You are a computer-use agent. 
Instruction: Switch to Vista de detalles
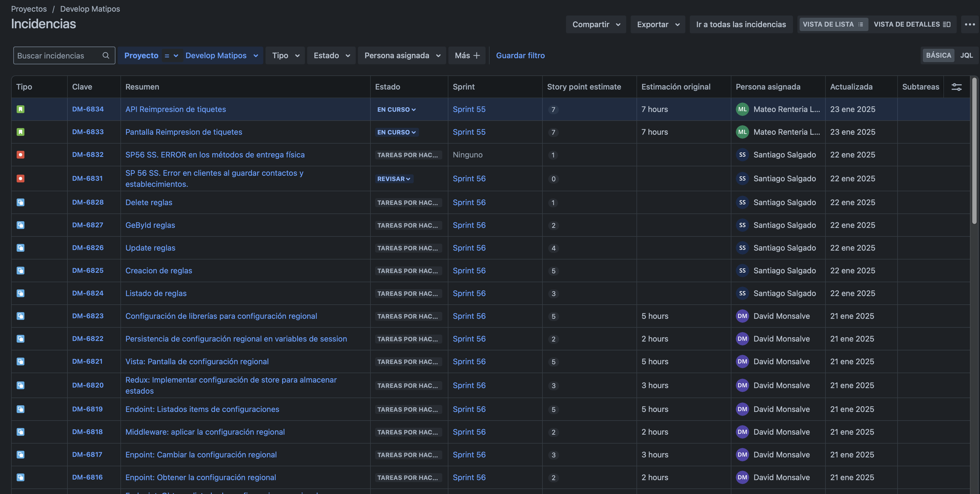pyautogui.click(x=912, y=24)
